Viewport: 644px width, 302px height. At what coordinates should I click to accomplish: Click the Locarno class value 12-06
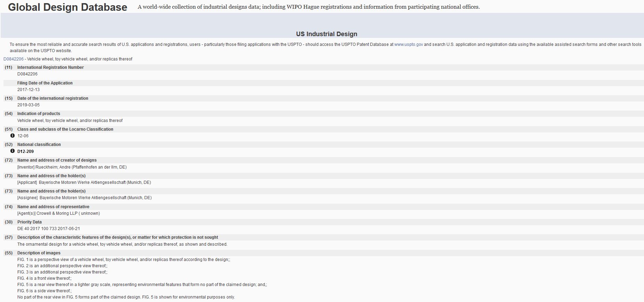tap(23, 136)
